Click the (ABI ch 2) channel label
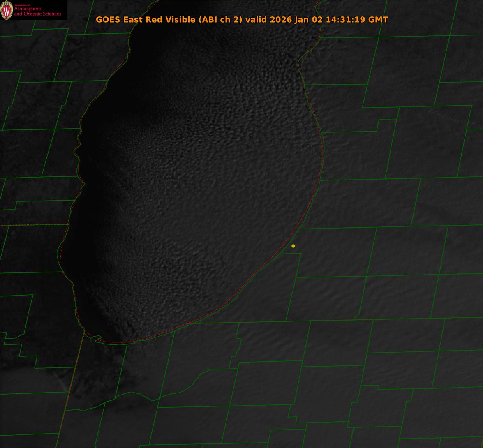Screen dimensions: 483x448 220,20
